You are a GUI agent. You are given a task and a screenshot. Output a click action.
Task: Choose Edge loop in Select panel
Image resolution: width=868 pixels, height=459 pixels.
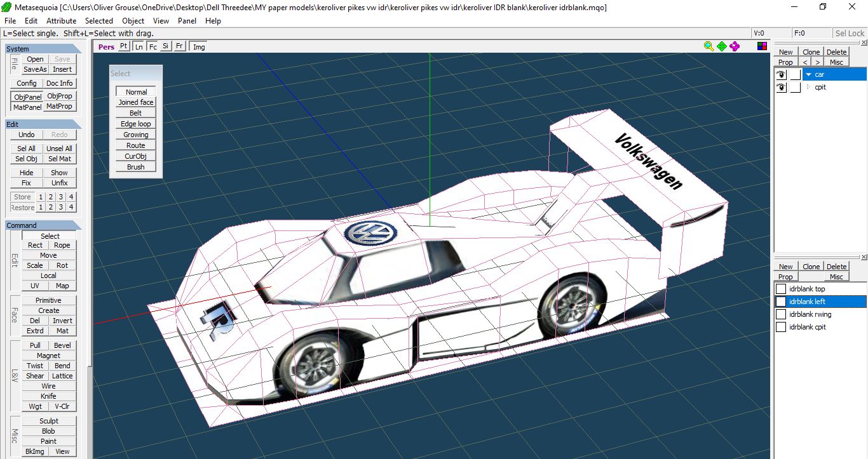136,124
